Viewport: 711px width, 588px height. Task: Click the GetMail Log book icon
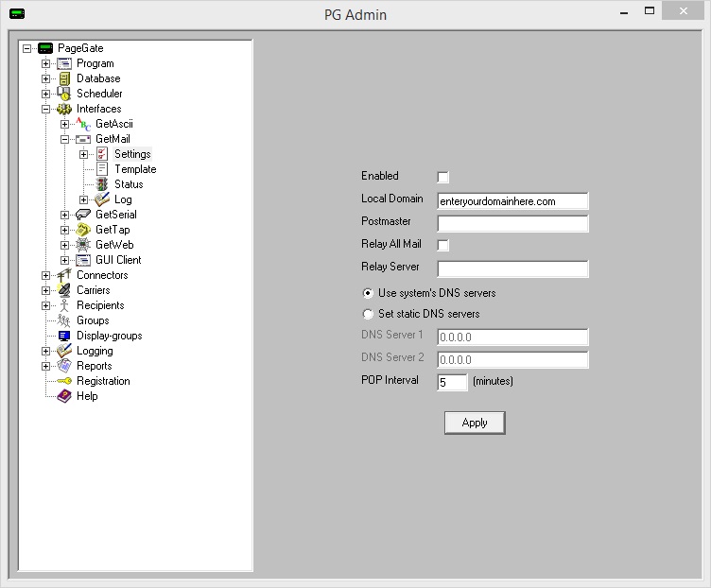click(x=102, y=199)
